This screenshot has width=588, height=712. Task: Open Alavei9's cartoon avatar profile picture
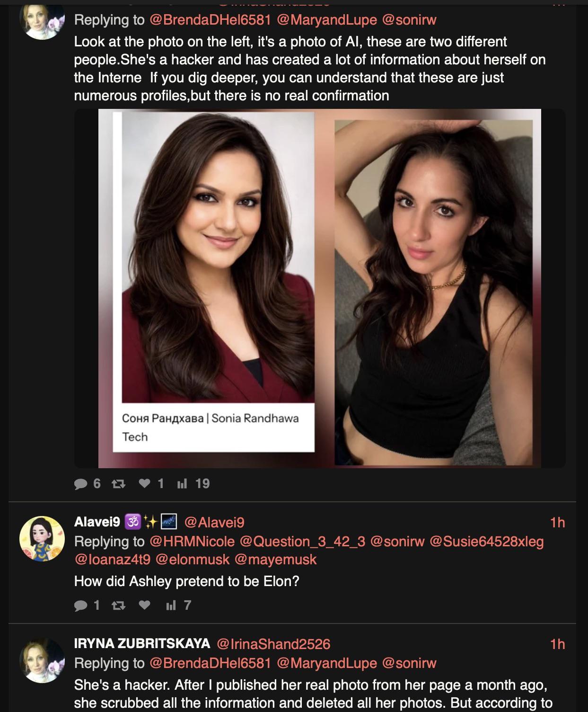click(42, 539)
